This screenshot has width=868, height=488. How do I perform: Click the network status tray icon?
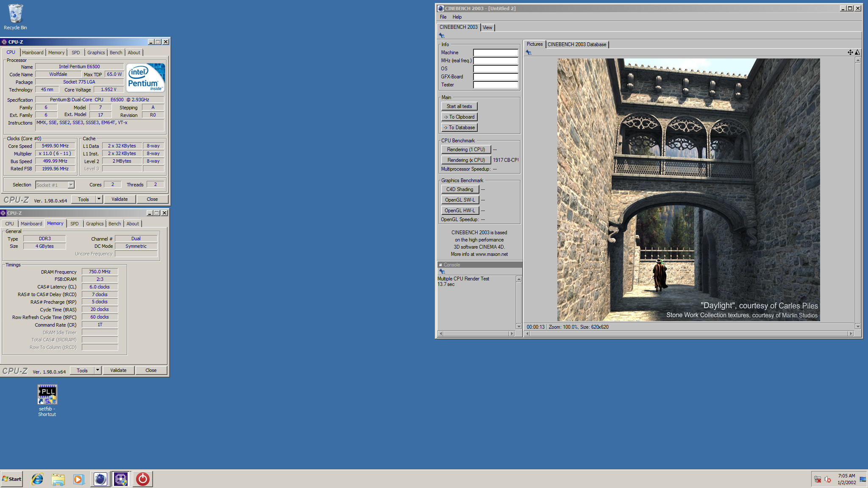pyautogui.click(x=818, y=480)
